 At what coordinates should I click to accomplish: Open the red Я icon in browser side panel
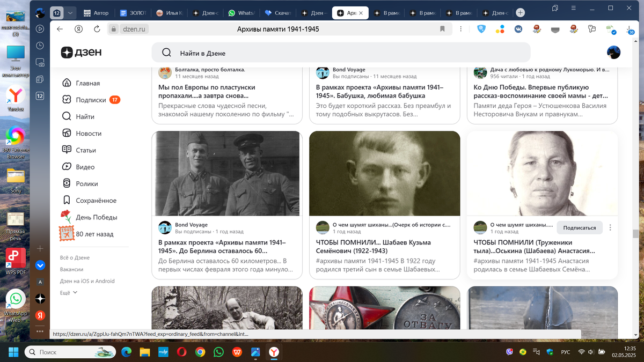tap(40, 315)
